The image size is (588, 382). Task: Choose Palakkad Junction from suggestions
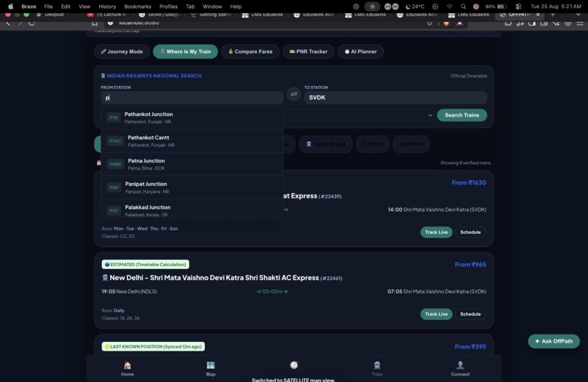[x=192, y=208]
